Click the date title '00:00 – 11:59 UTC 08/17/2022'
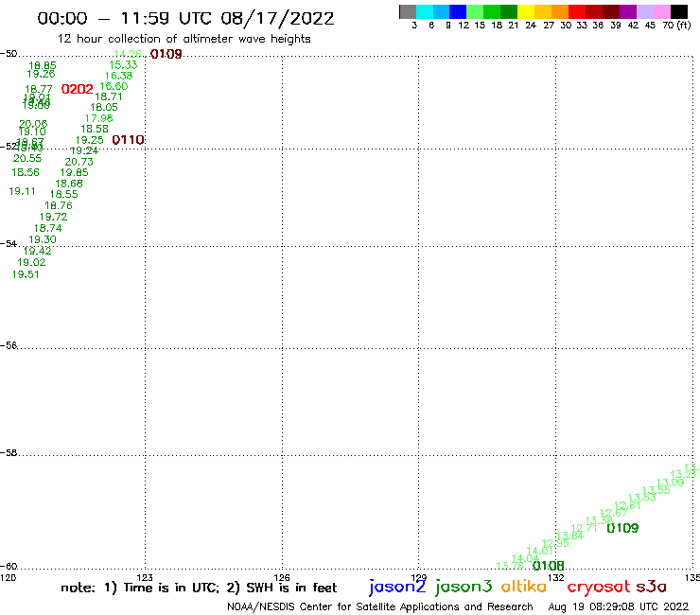 click(x=185, y=18)
